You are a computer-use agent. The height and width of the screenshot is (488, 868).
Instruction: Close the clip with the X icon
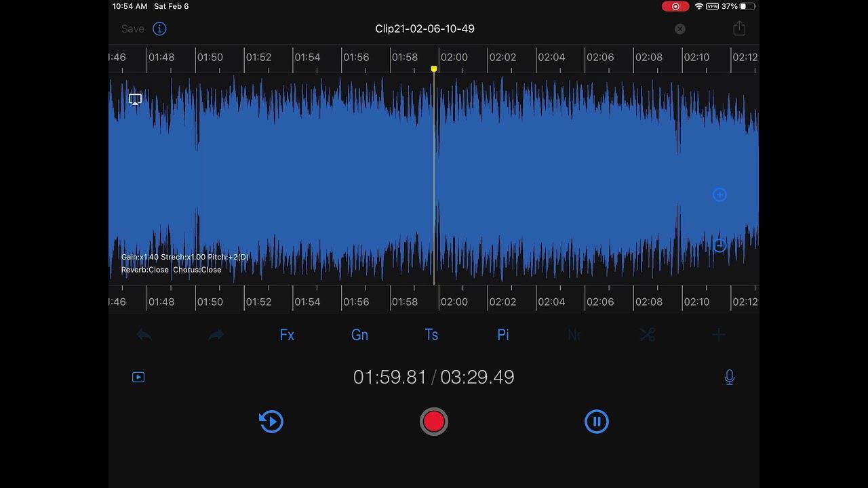pyautogui.click(x=679, y=28)
